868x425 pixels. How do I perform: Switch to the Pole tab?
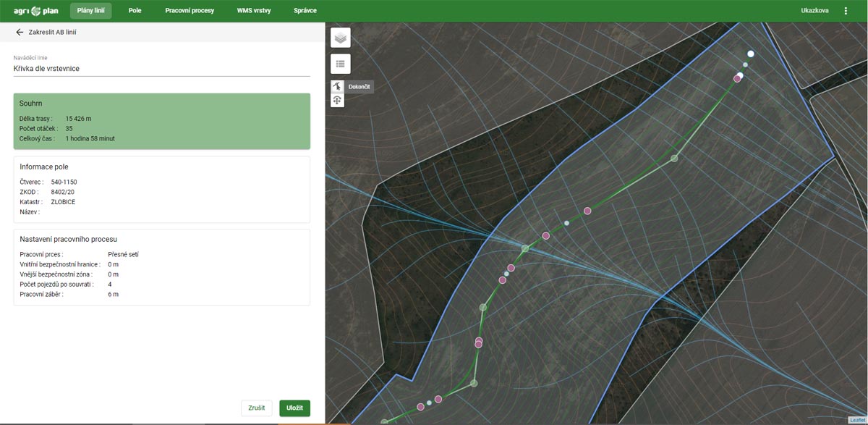click(x=135, y=11)
